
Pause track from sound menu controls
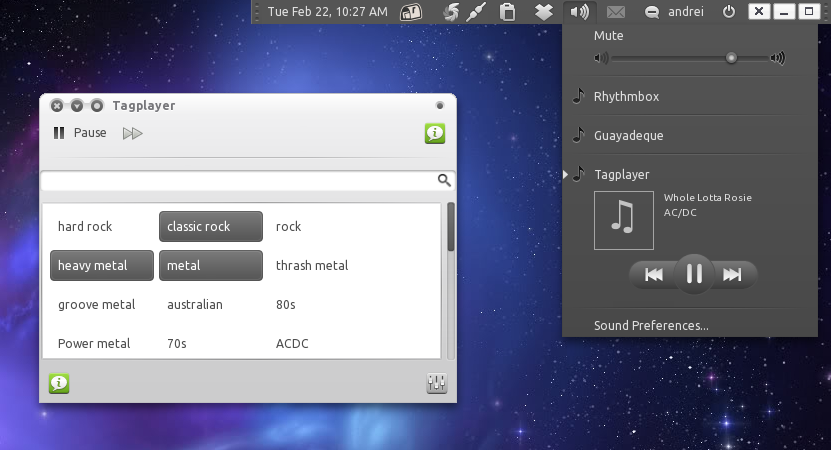(694, 274)
